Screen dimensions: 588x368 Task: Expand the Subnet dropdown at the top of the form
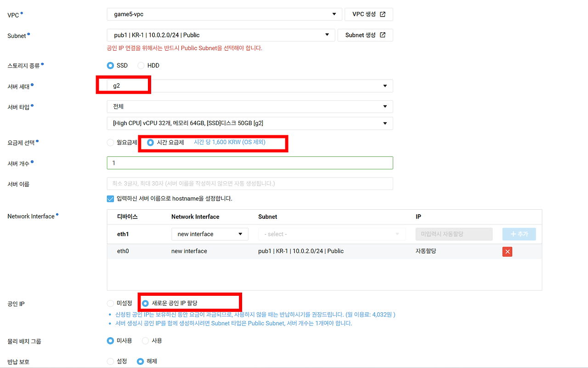[221, 35]
